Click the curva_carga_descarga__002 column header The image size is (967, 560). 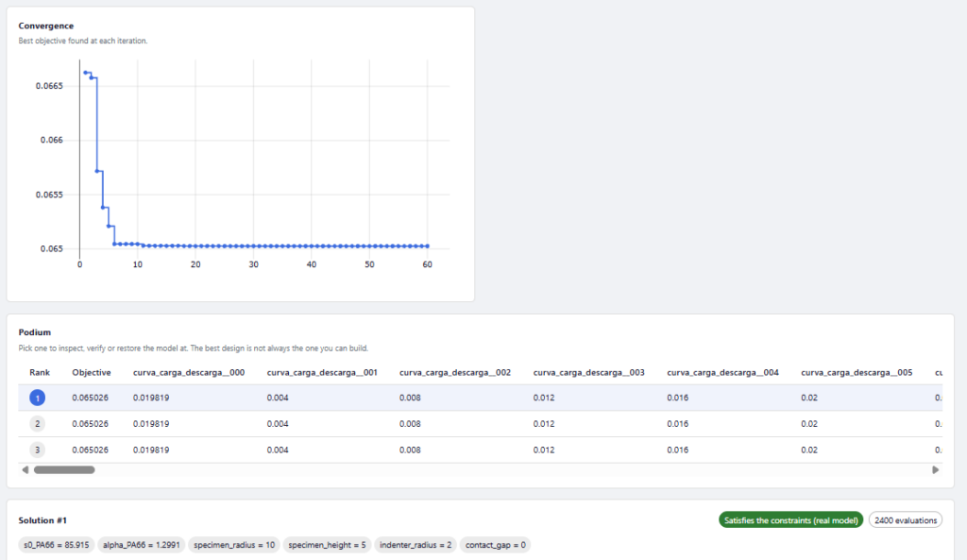(x=455, y=372)
